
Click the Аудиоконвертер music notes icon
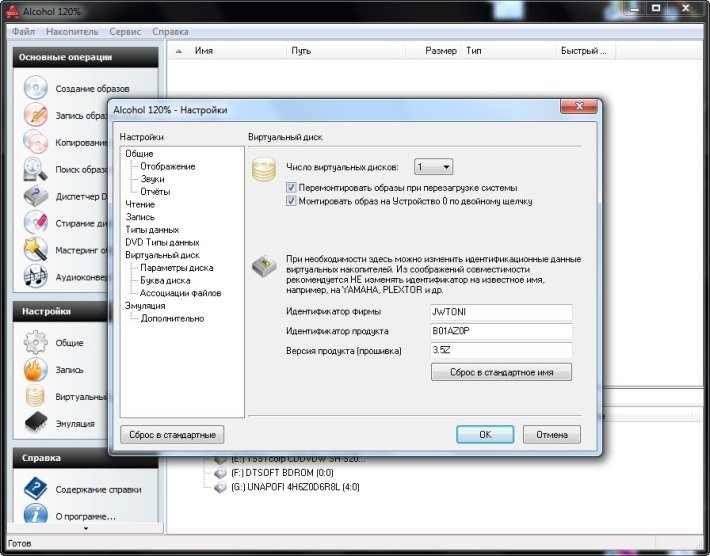[x=36, y=276]
